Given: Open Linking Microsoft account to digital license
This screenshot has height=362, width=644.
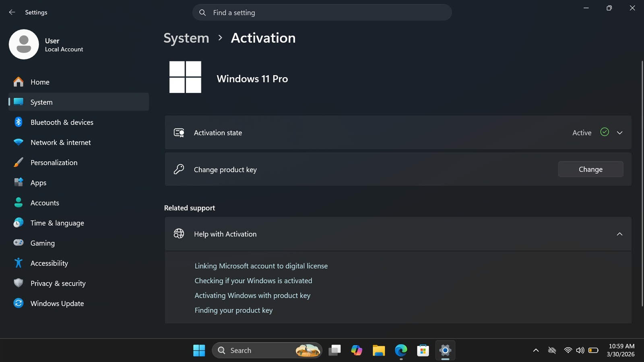Looking at the screenshot, I should (261, 266).
